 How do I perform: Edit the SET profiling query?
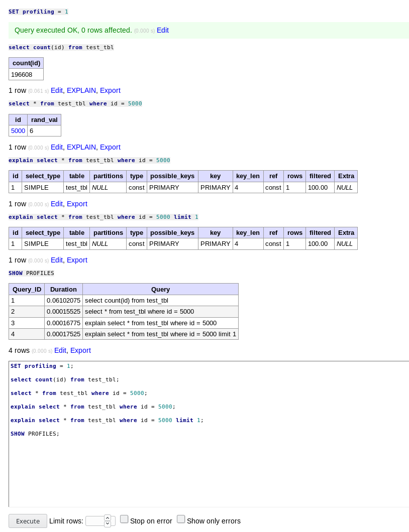[163, 30]
